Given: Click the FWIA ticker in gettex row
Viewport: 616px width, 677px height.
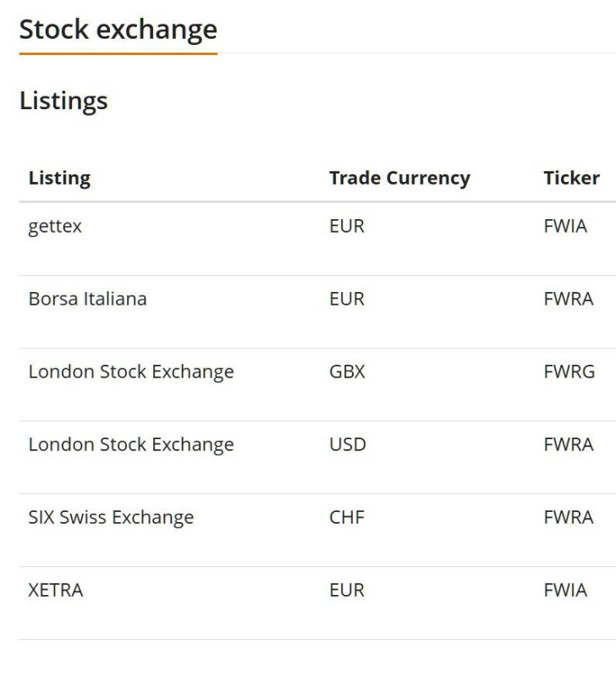Looking at the screenshot, I should pyautogui.click(x=565, y=226).
